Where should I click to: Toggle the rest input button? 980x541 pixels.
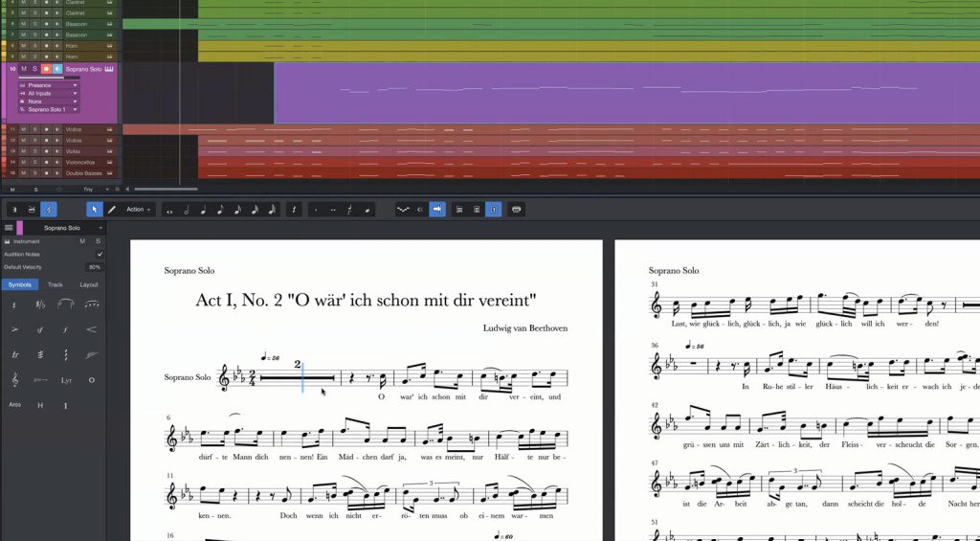[x=295, y=210]
